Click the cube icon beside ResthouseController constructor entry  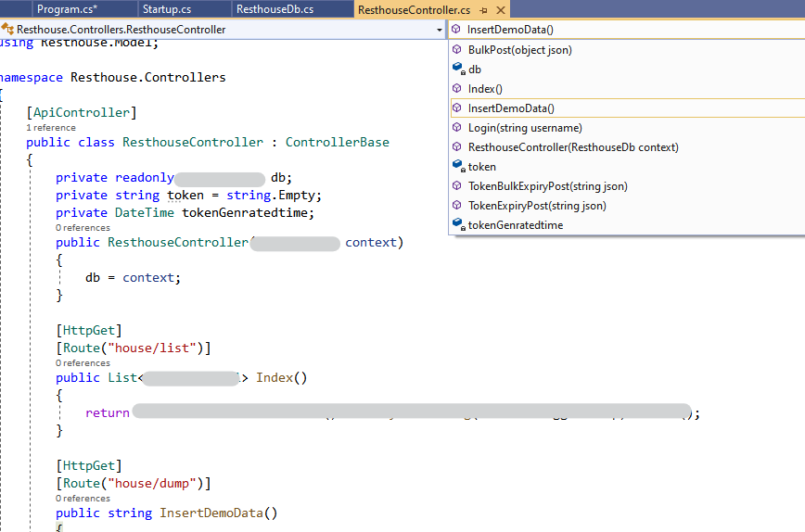(x=457, y=146)
